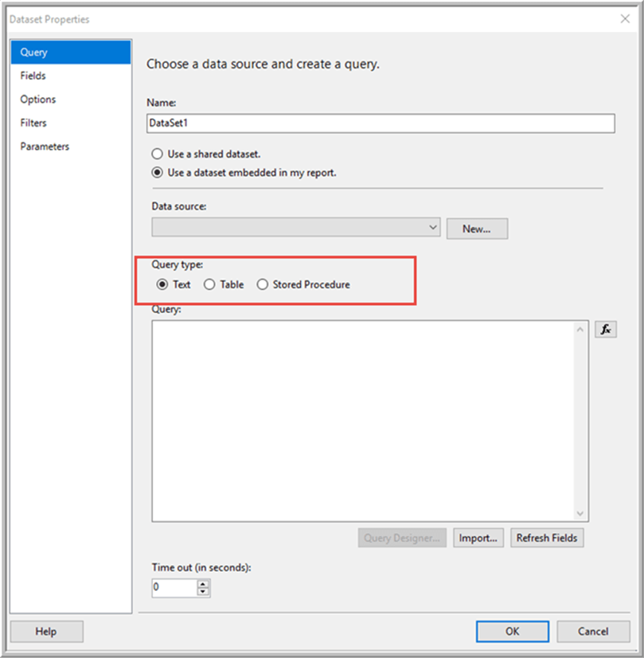The width and height of the screenshot is (644, 658).
Task: Increase time out with up spinner
Action: pos(203,584)
